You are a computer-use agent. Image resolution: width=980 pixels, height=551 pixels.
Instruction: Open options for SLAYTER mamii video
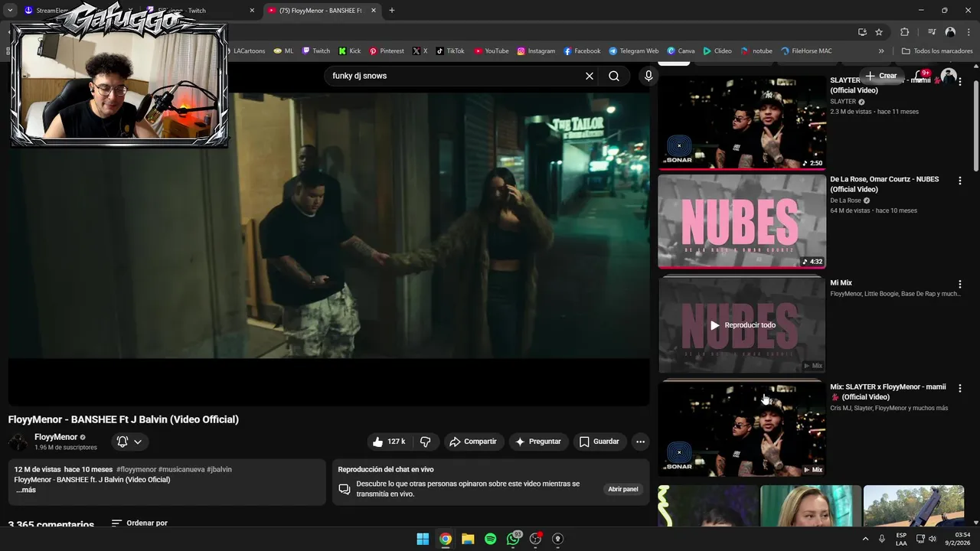tap(960, 82)
